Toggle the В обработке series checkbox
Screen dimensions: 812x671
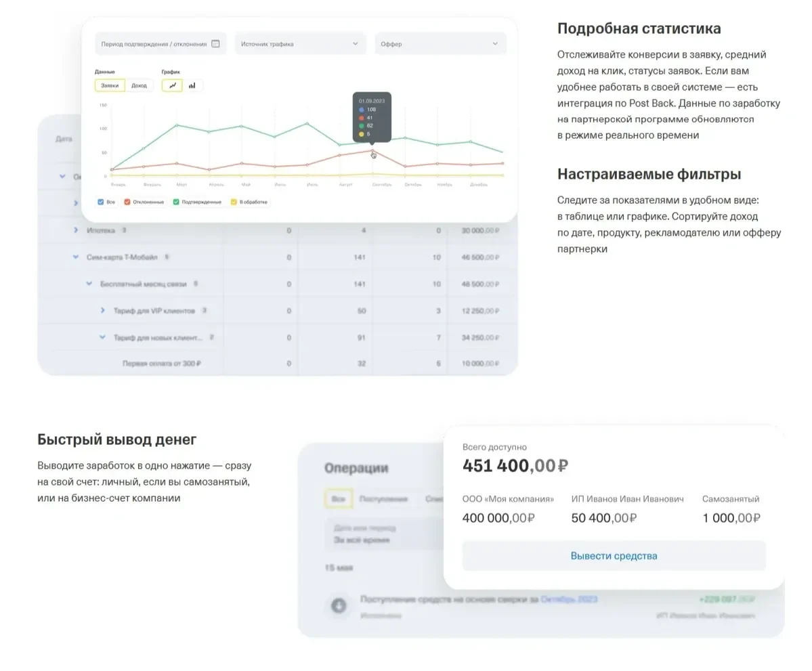tap(234, 202)
